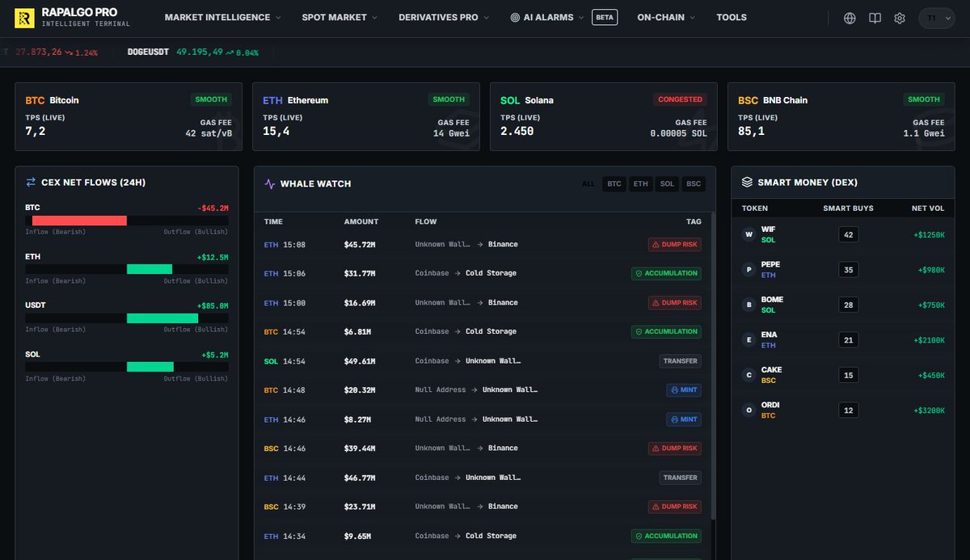The width and height of the screenshot is (970, 560).
Task: Click the $49.61M whale amount
Action: pos(359,361)
